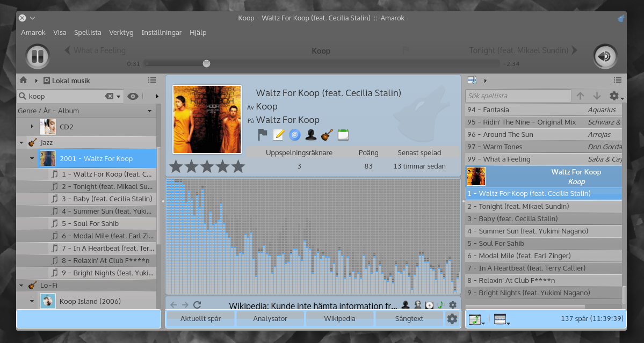
Task: Show Wikipedia composer page icon
Action: coord(417,305)
